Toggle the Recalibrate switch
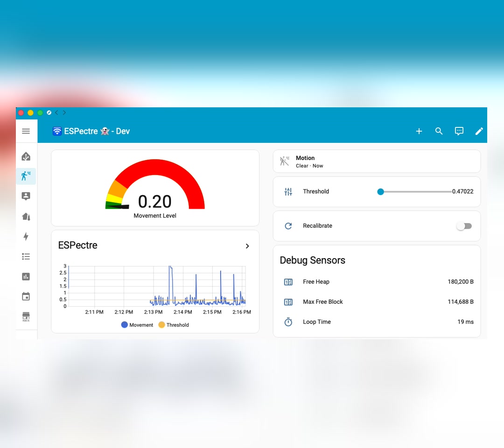Image resolution: width=504 pixels, height=448 pixels. pos(464,226)
